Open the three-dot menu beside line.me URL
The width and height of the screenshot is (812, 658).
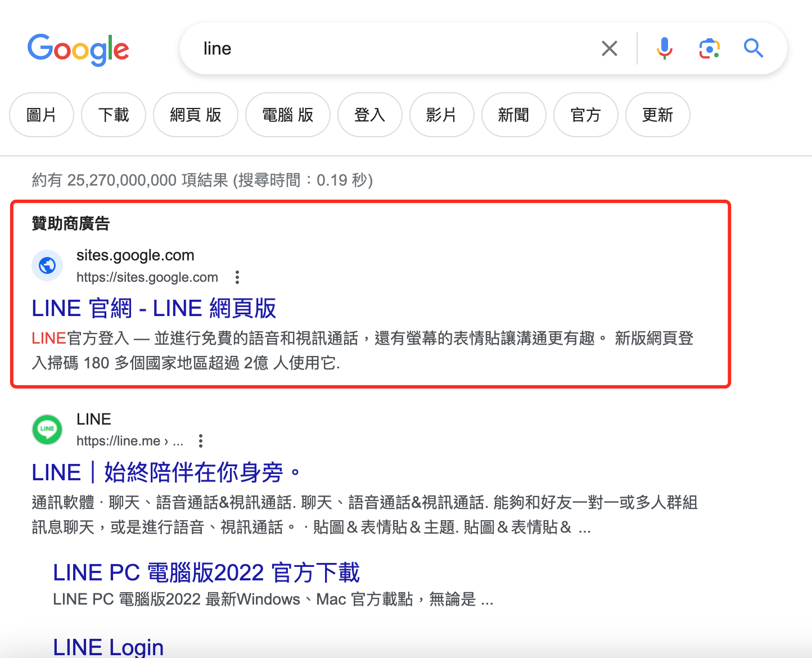(x=201, y=441)
